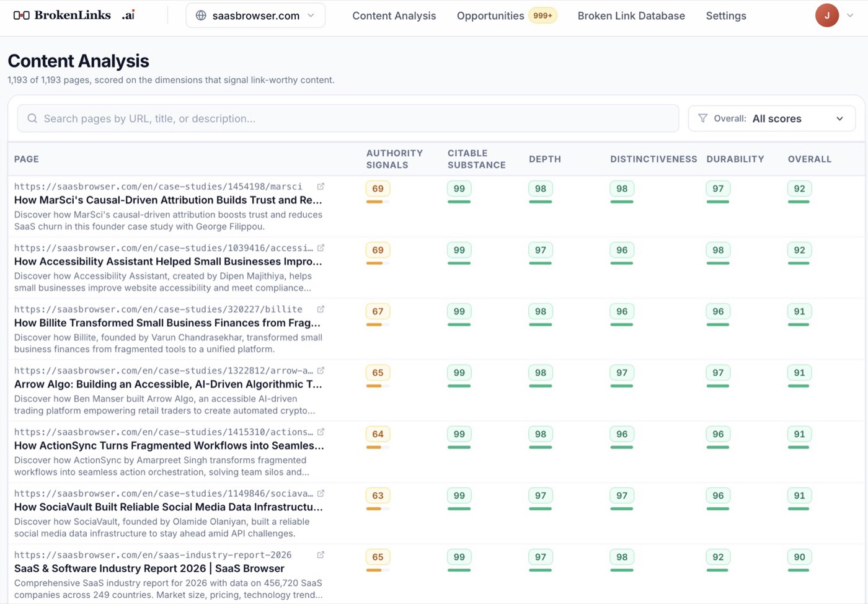Open external link icon for actionsync URL
The image size is (868, 604).
pos(321,432)
